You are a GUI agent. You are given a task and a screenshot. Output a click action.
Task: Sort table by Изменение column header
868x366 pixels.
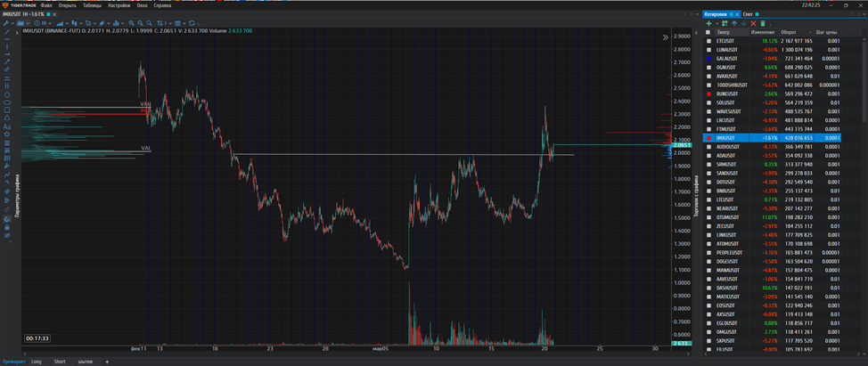(x=763, y=32)
